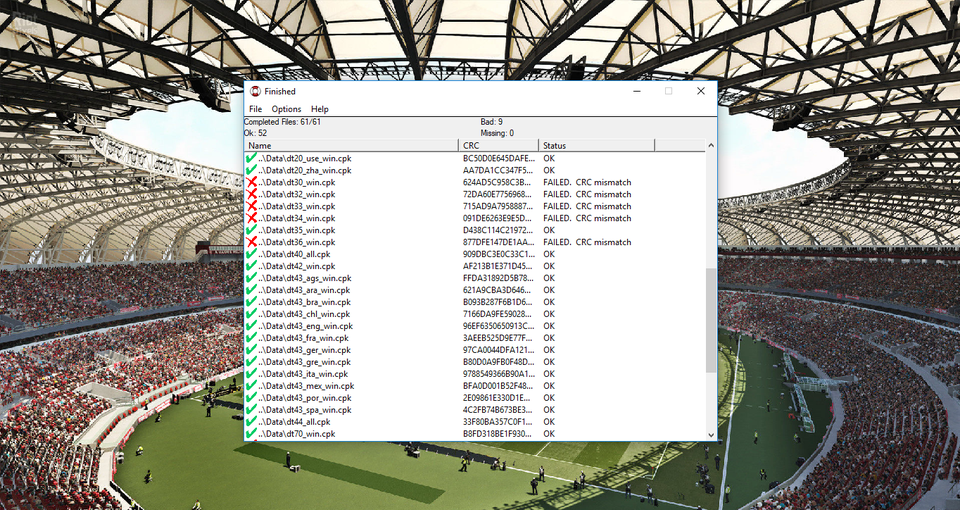This screenshot has height=510, width=960.
Task: Click green check icon for dt43_ara_win.cpk
Action: pyautogui.click(x=251, y=290)
